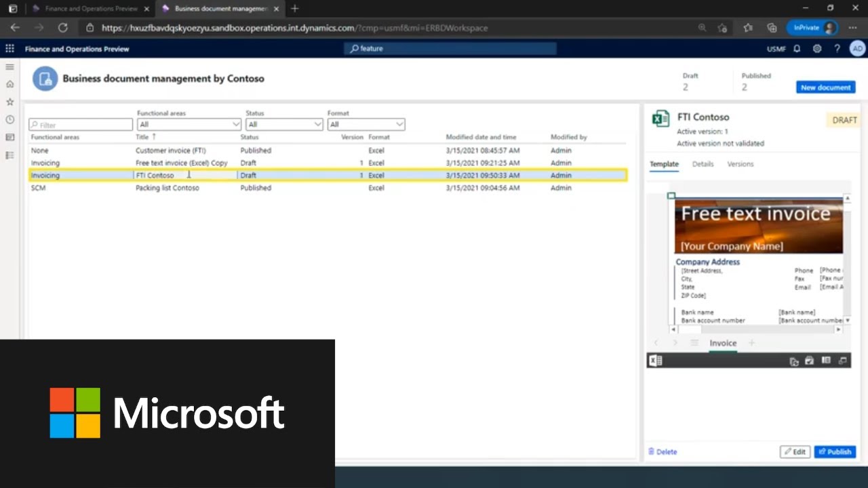Viewport: 868px width, 488px height.
Task: Open the sheet list icon beside Invoice
Action: pyautogui.click(x=694, y=343)
